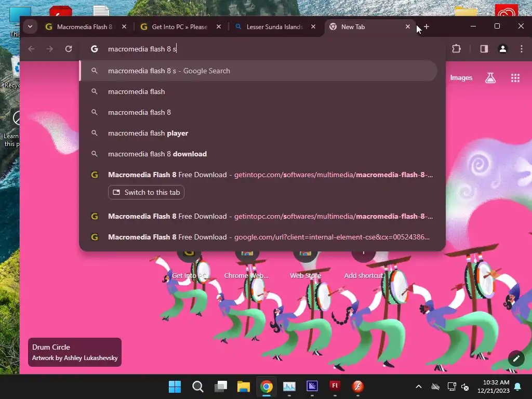Open the monitor graph app in taskbar

[289, 387]
